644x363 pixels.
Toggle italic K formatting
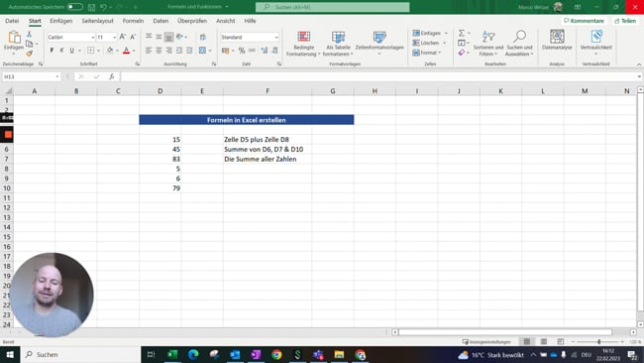(61, 51)
